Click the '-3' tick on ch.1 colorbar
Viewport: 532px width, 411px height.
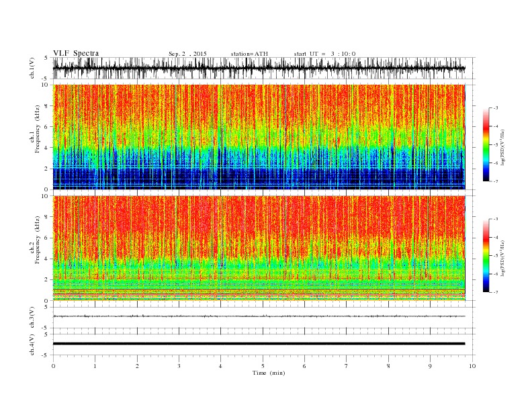click(496, 108)
